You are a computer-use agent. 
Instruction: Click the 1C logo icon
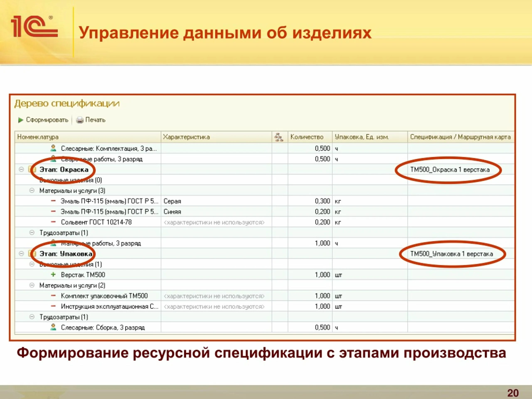click(x=34, y=26)
